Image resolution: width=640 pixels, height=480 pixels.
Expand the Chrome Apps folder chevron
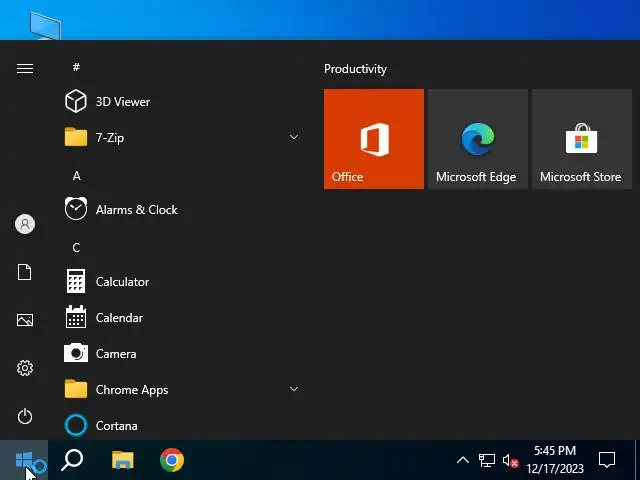click(x=294, y=389)
